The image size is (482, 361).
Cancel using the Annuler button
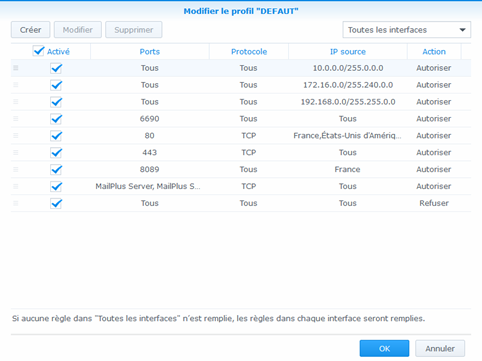pos(440,348)
